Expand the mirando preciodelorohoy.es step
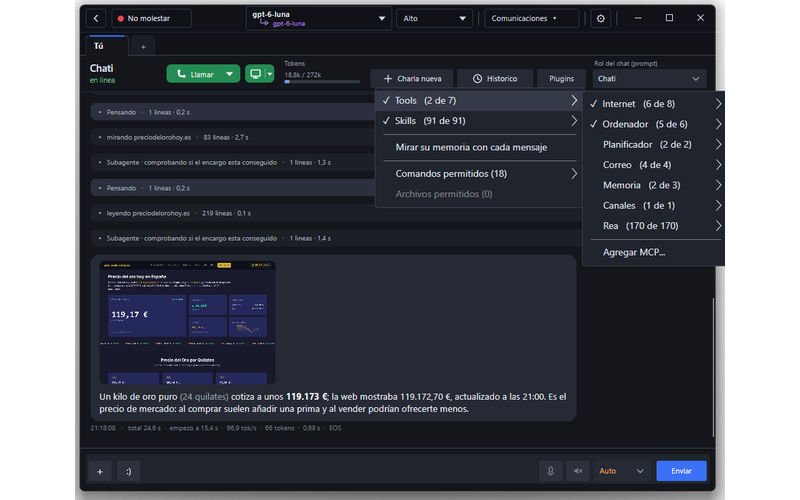This screenshot has width=800, height=500. (x=233, y=137)
